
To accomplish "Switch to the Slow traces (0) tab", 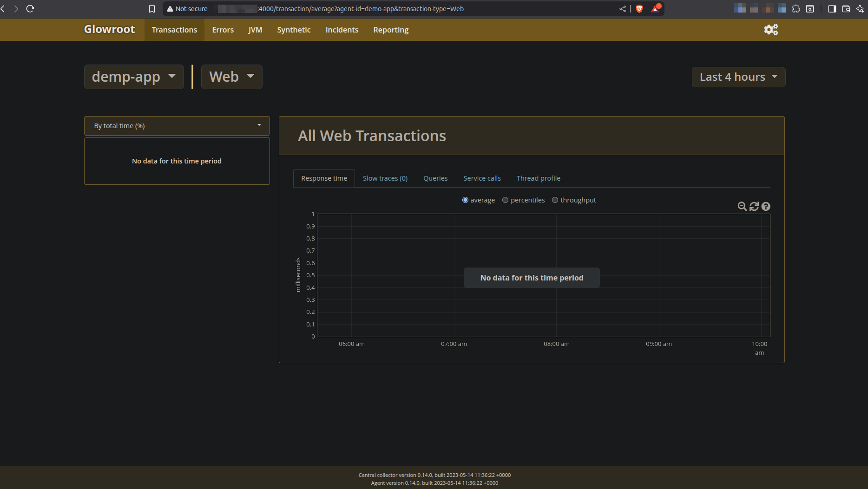I will 385,178.
